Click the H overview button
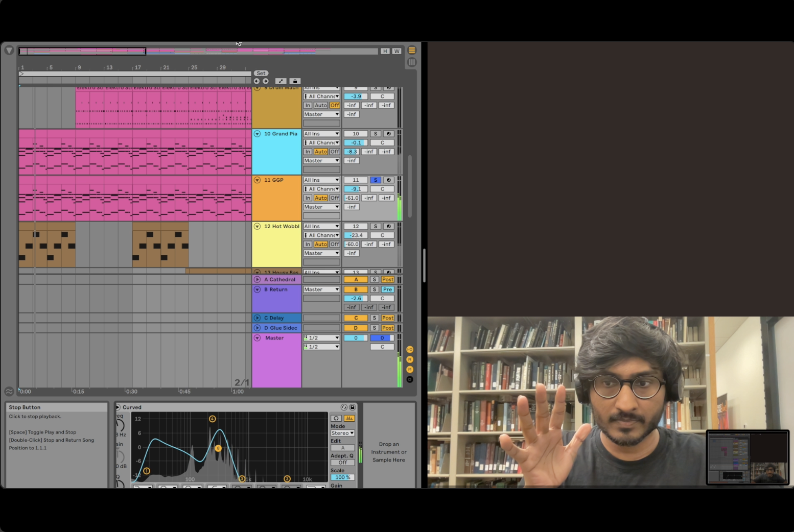 [385, 51]
